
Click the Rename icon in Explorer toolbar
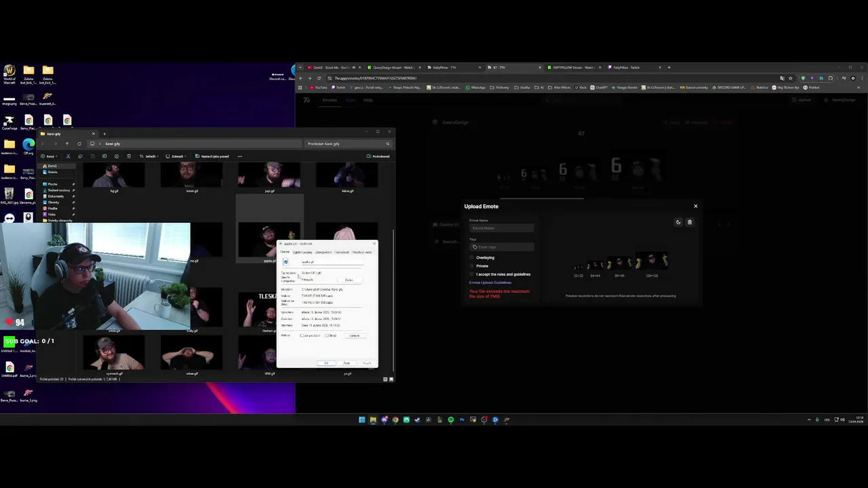point(104,156)
